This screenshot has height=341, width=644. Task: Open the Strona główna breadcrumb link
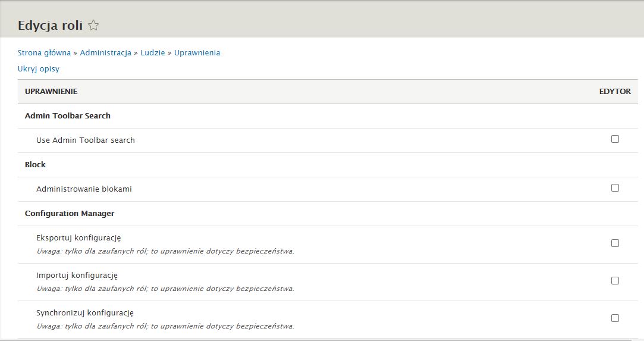pyautogui.click(x=44, y=53)
